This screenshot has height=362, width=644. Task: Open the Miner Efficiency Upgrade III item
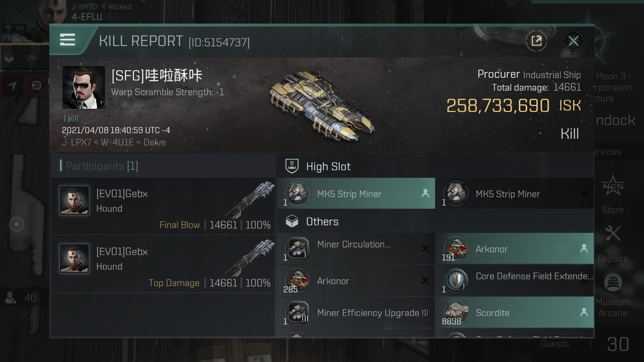click(x=356, y=312)
